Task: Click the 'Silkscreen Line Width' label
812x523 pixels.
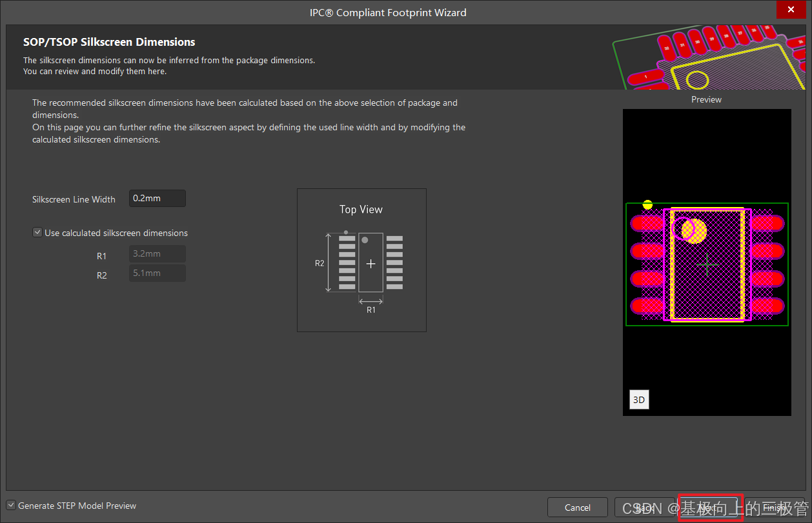Action: pyautogui.click(x=74, y=199)
